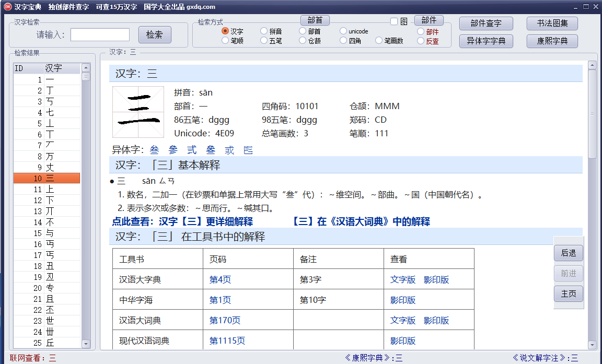
Task: Click the 后退 back button
Action: 569,253
